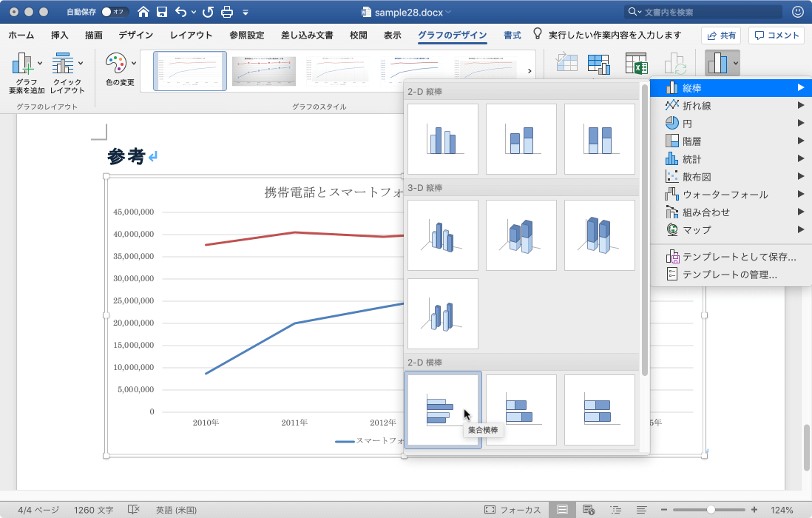Image resolution: width=812 pixels, height=518 pixels.
Task: Choose 3-D 100% stacked column icon
Action: [x=600, y=235]
